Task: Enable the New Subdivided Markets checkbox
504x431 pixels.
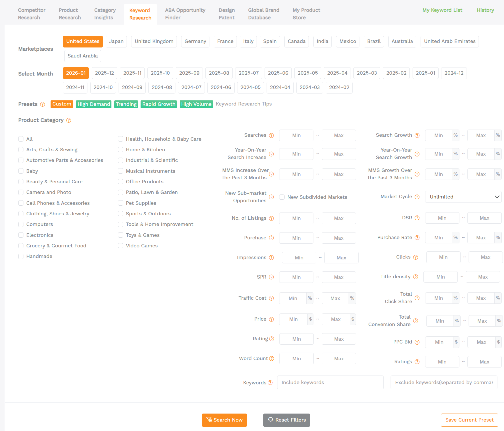Action: (x=282, y=197)
